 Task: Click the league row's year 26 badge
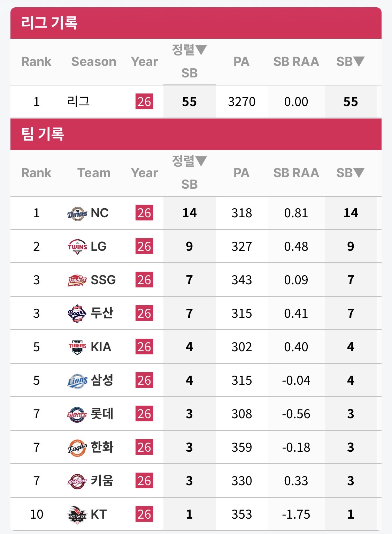click(144, 102)
